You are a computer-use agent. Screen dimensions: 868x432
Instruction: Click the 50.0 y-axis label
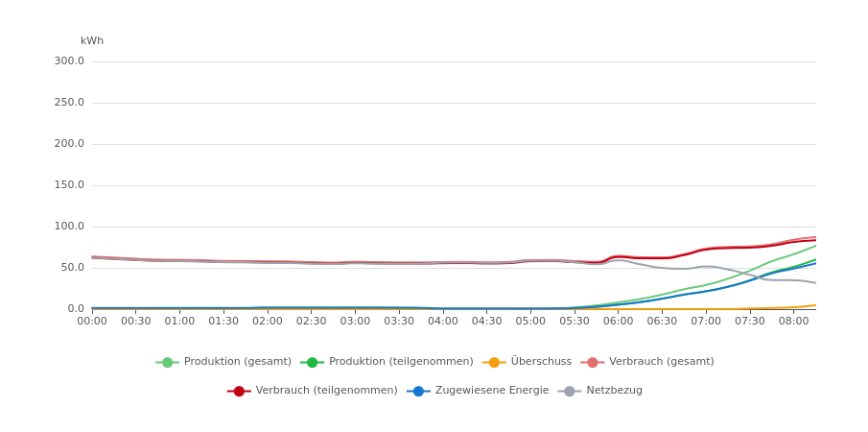72,268
